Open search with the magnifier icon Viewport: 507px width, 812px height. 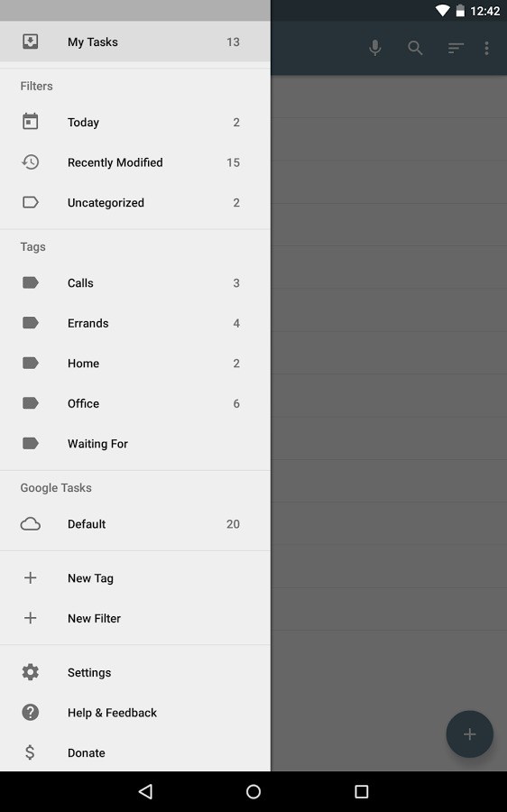click(x=415, y=48)
